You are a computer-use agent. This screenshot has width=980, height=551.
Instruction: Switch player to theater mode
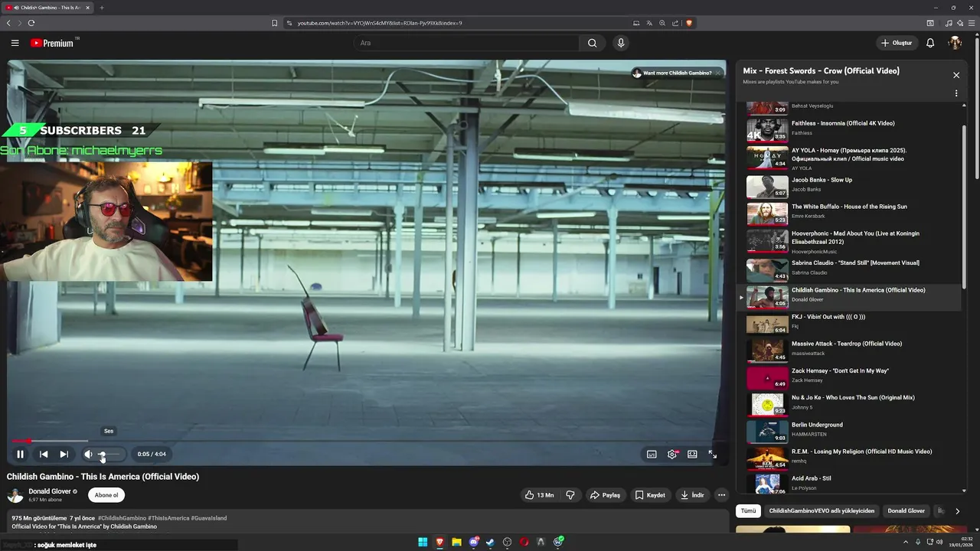[x=692, y=454]
